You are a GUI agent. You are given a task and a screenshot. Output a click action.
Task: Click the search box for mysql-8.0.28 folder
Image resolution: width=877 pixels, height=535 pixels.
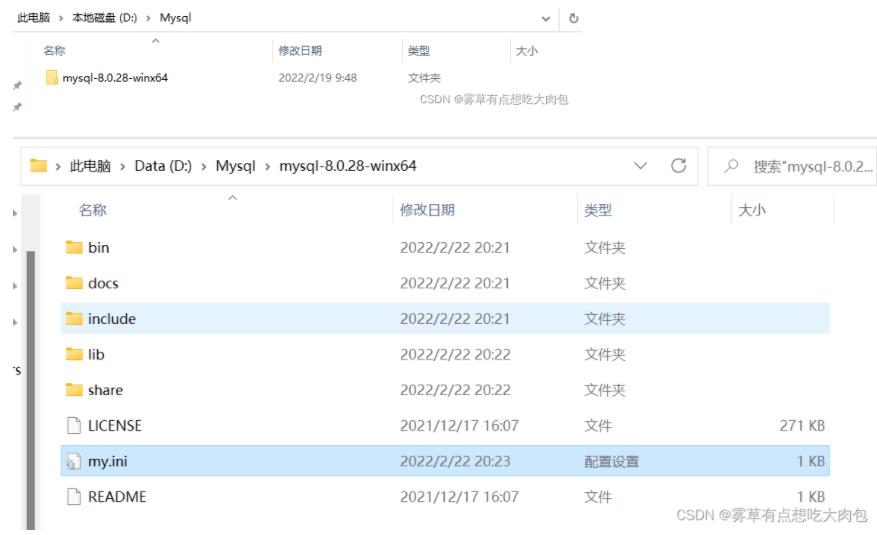click(x=800, y=166)
